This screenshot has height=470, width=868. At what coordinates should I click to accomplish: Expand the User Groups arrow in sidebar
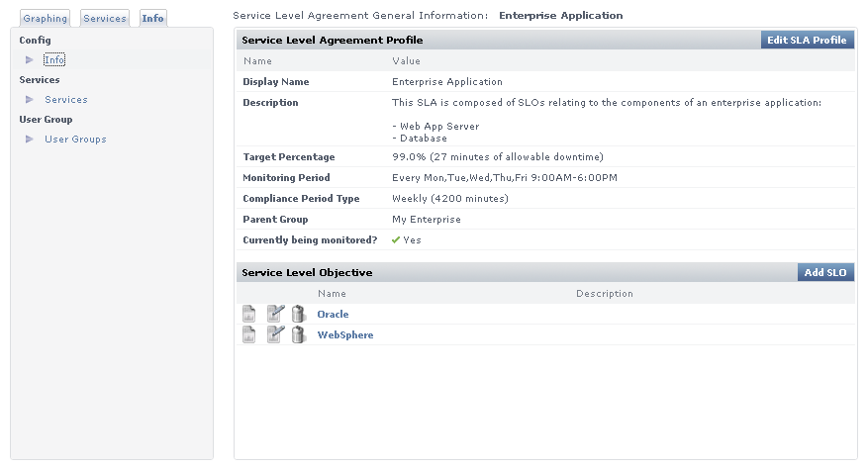coord(30,140)
